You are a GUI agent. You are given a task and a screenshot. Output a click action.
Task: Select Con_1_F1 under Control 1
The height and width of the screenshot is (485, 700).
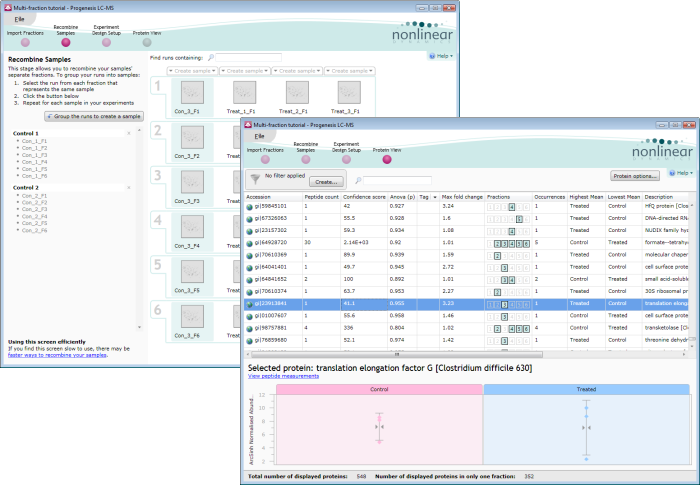pos(34,141)
